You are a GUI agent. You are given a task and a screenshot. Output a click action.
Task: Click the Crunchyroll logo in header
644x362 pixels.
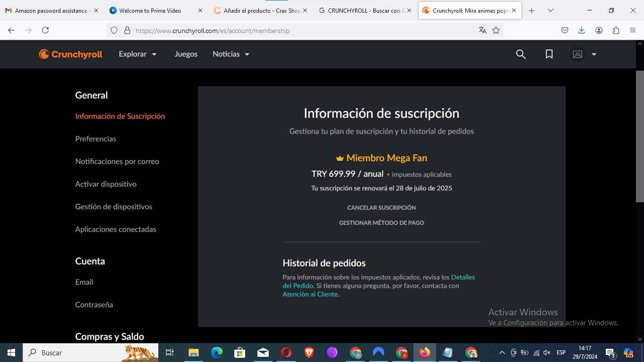tap(71, 54)
